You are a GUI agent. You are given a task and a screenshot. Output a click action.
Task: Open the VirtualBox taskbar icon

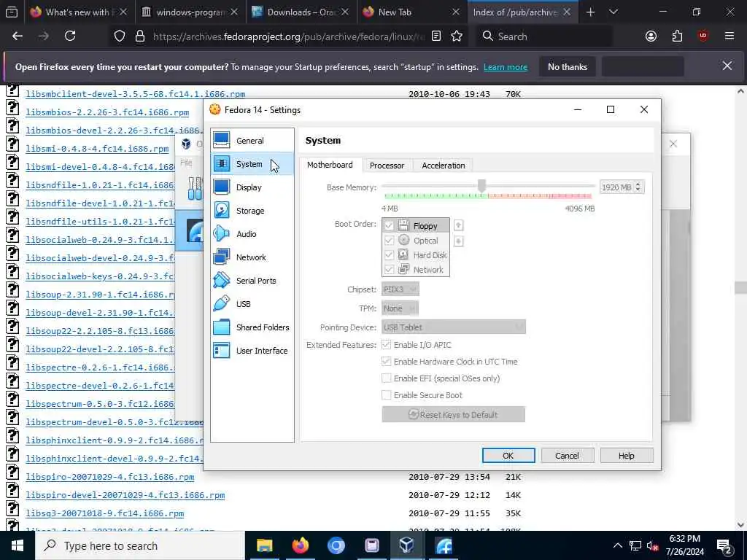click(406, 545)
